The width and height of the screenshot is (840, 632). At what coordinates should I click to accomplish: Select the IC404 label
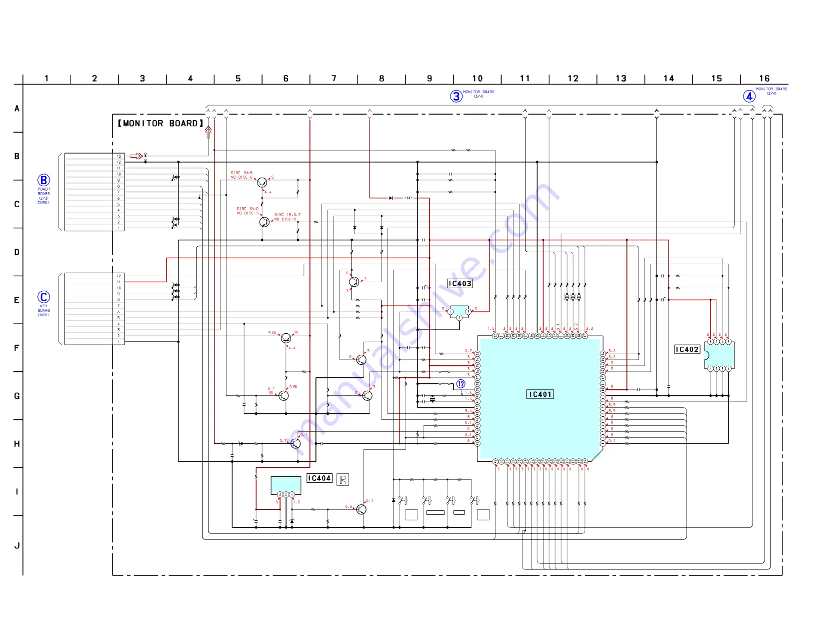tap(319, 478)
